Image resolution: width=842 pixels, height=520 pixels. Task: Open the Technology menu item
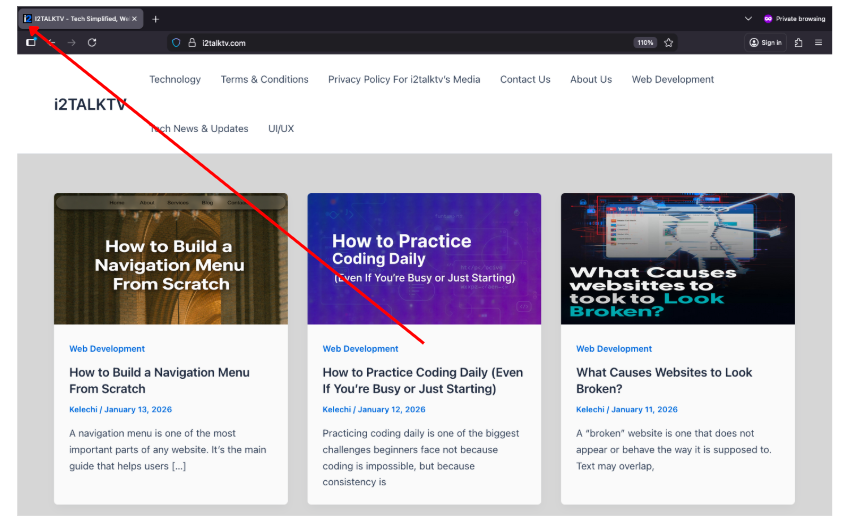(175, 80)
